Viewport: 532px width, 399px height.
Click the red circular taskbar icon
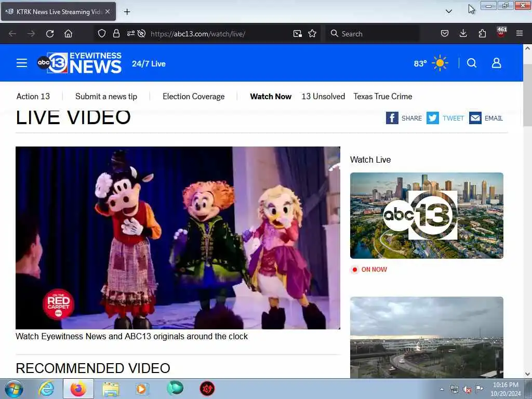[207, 389]
